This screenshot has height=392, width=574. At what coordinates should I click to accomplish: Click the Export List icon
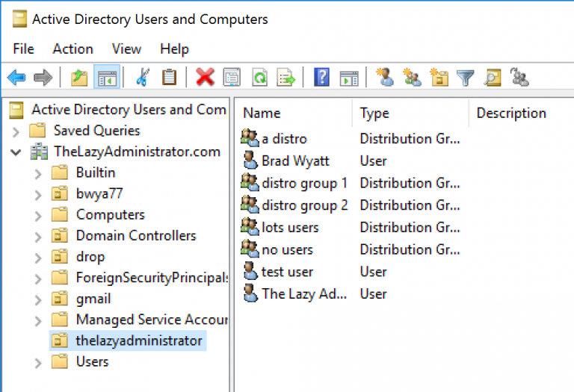pos(286,78)
